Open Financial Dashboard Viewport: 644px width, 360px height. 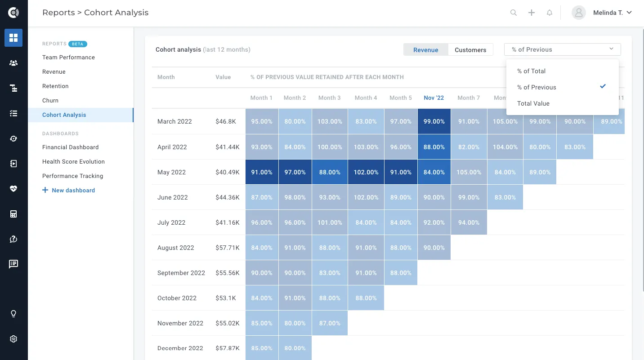70,147
